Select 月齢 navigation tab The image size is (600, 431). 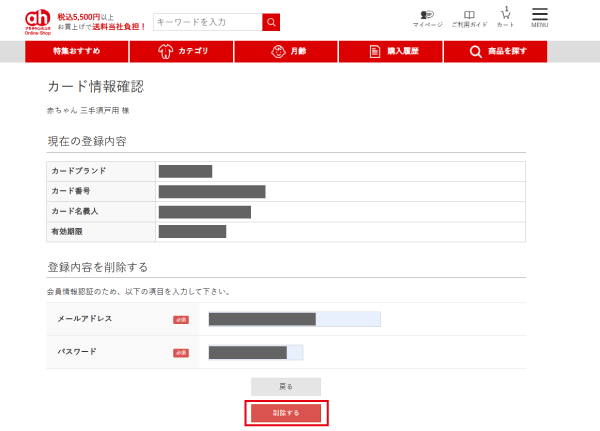[286, 51]
